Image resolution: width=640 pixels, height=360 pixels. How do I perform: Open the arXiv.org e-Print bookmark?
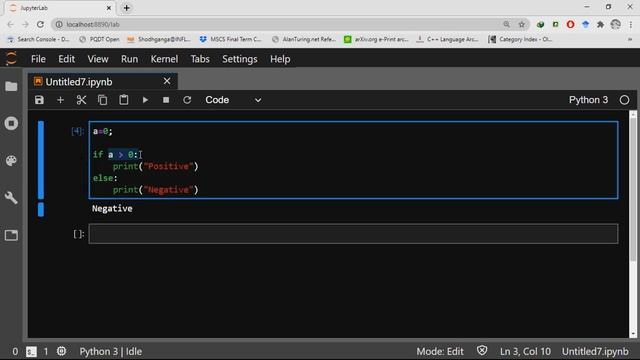(376, 39)
